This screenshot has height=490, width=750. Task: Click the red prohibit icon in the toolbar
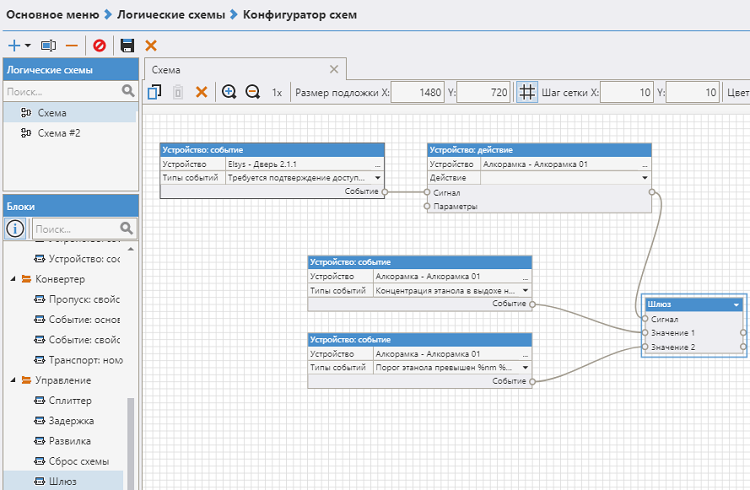99,46
